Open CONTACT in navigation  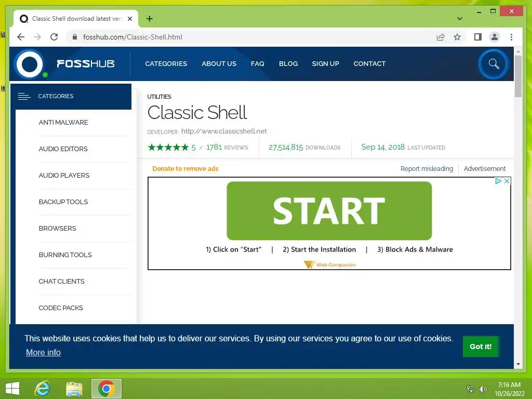coord(369,64)
